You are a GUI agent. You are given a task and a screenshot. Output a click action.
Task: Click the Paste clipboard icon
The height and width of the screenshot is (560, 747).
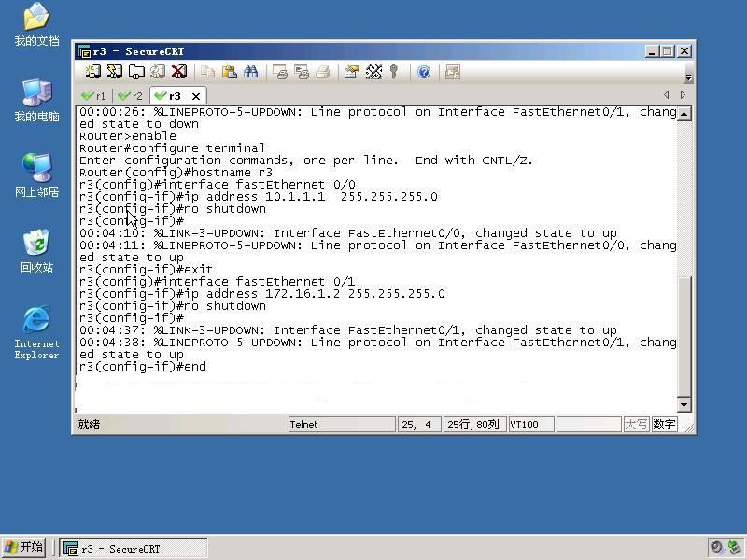[230, 72]
